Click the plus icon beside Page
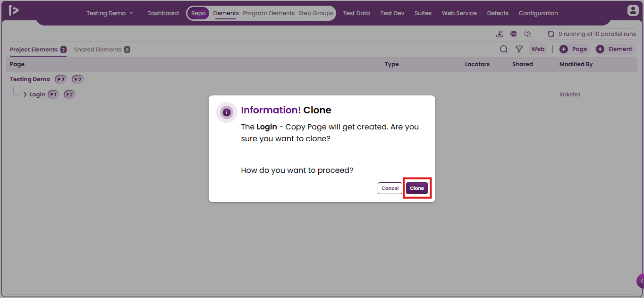The width and height of the screenshot is (644, 298). coord(564,49)
